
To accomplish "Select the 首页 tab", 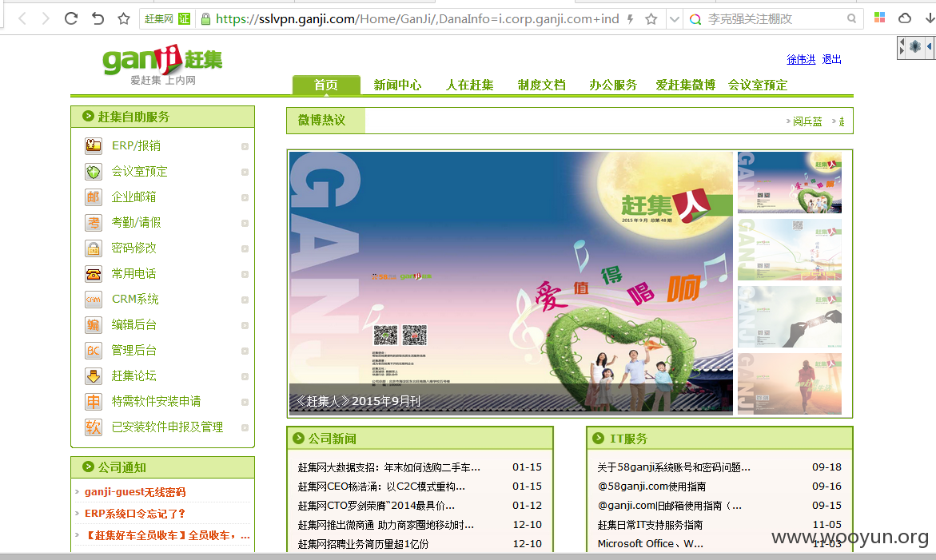I will coord(326,85).
